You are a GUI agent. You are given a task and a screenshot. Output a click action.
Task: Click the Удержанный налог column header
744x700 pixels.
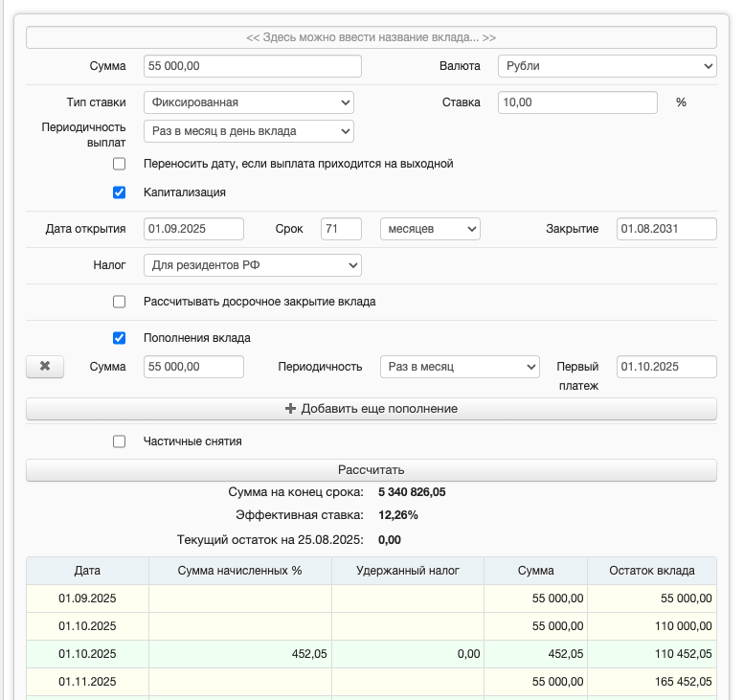(x=408, y=571)
